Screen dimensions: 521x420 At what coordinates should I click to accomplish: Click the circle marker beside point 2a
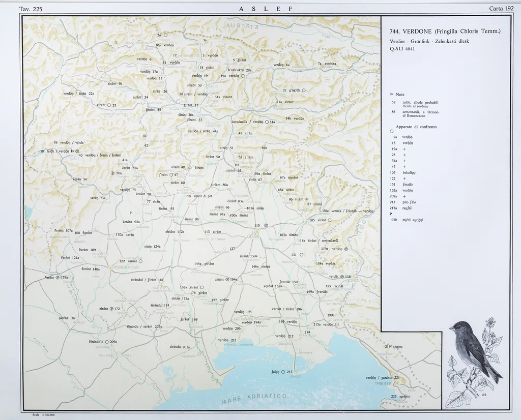166,35
